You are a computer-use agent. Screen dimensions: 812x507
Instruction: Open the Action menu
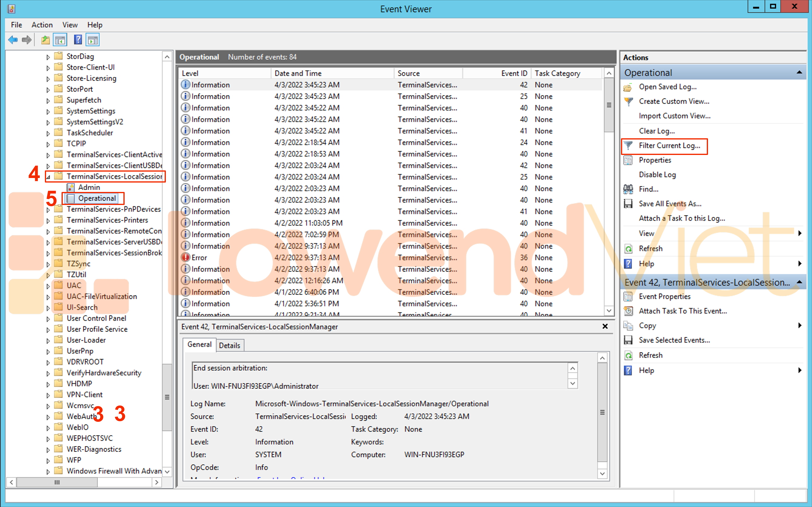click(x=42, y=25)
